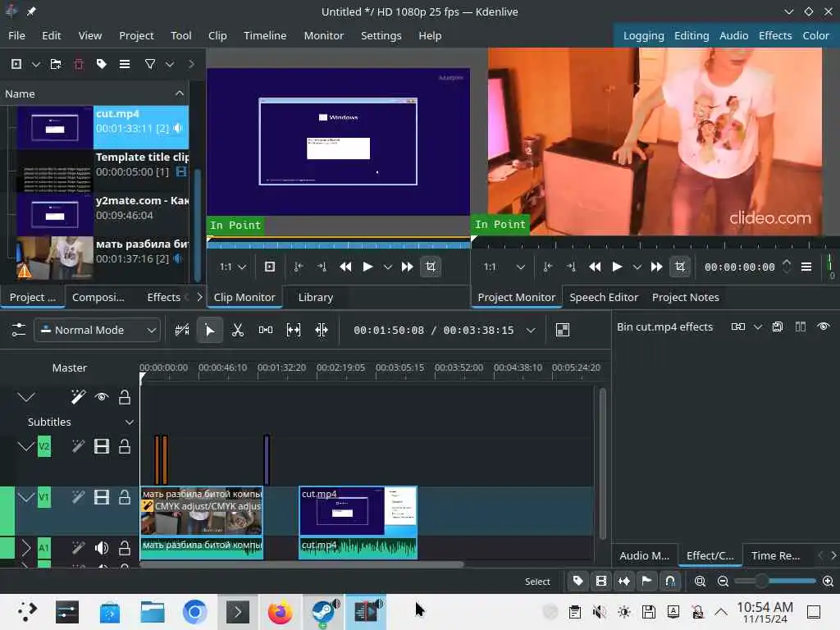Viewport: 840px width, 630px height.
Task: Open Project Monitor hamburger options menu
Action: (806, 267)
